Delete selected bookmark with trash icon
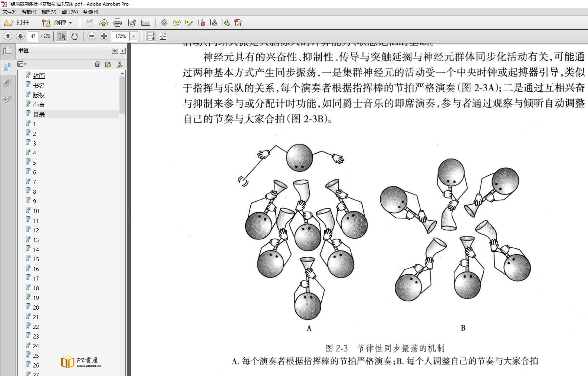 pyautogui.click(x=97, y=64)
